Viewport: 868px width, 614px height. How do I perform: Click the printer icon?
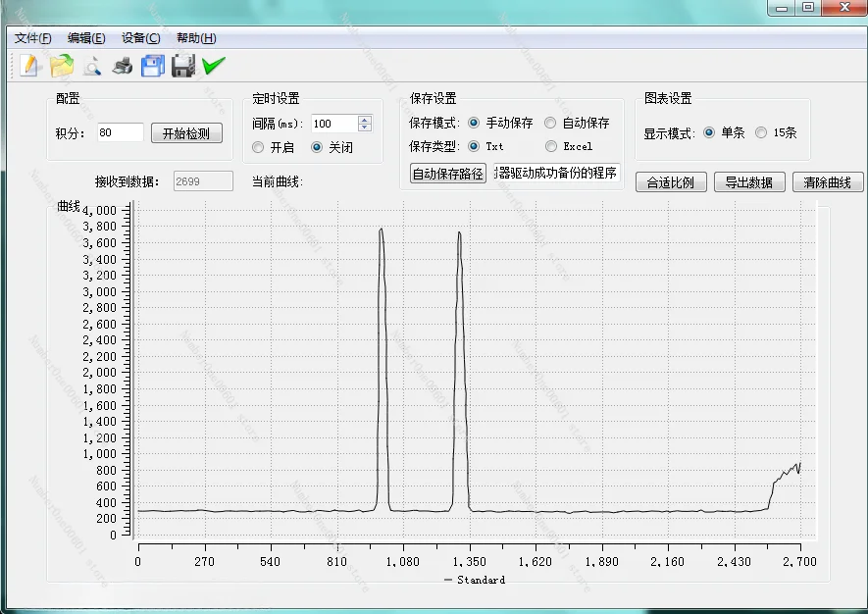pos(123,66)
